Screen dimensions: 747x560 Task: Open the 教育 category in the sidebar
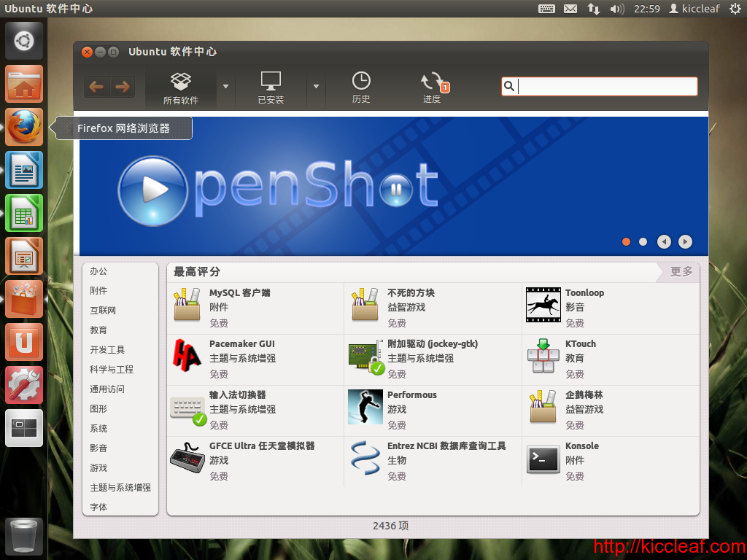[x=98, y=330]
